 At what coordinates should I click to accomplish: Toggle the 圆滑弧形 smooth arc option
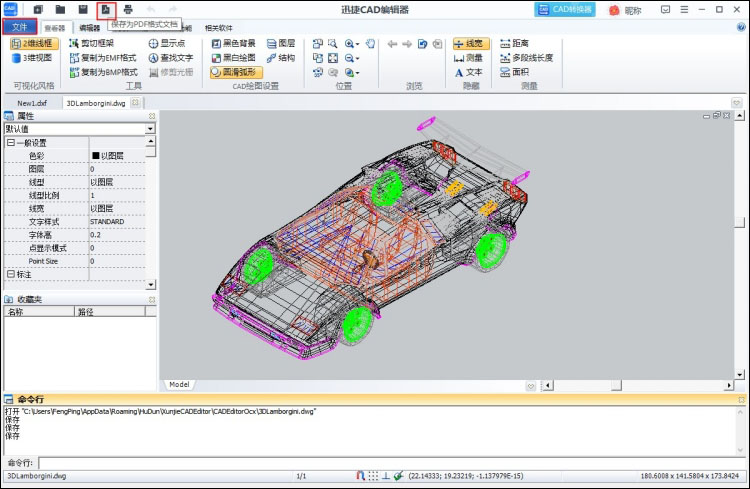coord(236,72)
